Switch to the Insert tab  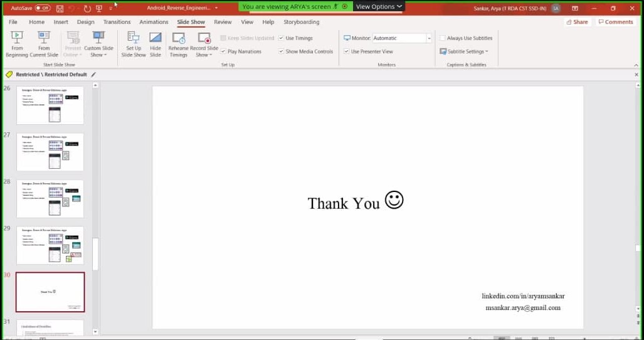click(x=61, y=22)
